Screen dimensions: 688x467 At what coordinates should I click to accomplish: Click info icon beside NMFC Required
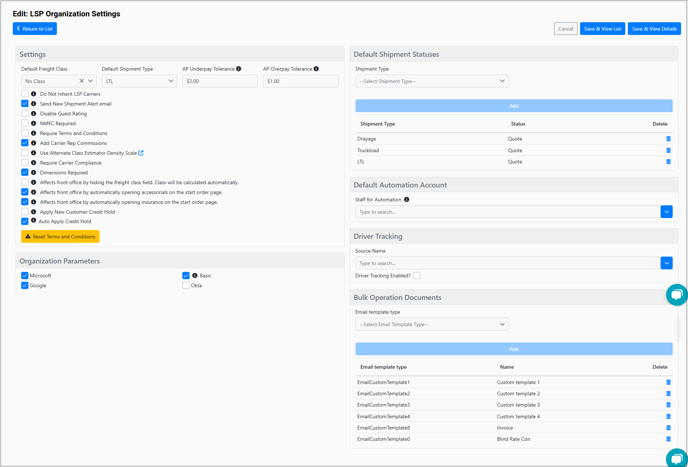coord(33,123)
